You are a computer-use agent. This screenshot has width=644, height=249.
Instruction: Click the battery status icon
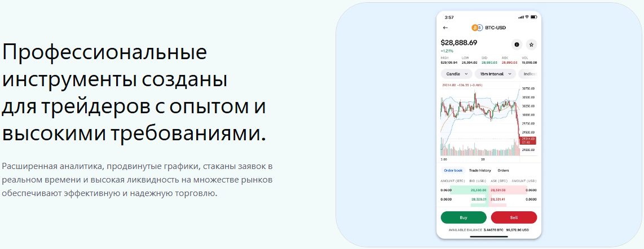point(533,17)
